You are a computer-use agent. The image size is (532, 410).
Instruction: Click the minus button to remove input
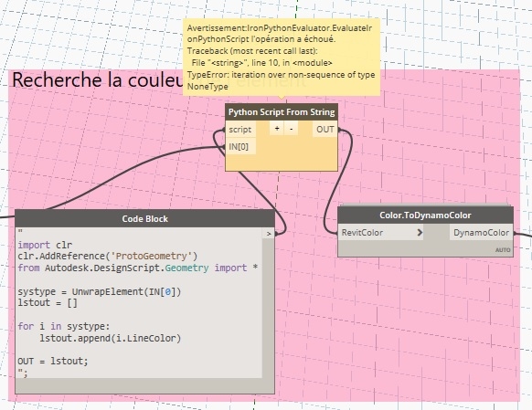pyautogui.click(x=291, y=129)
